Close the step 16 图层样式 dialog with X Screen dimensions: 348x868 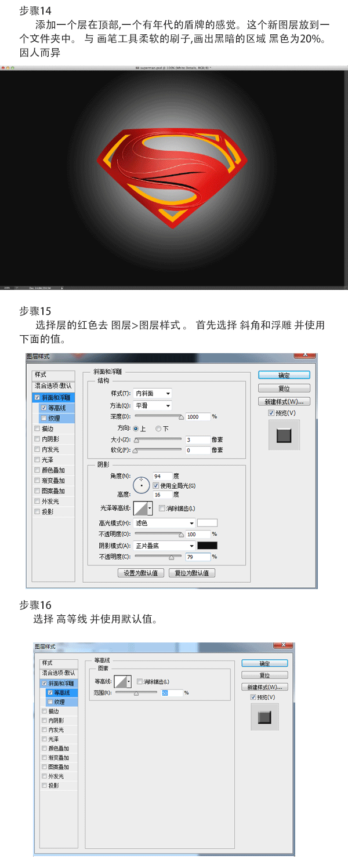point(283,645)
